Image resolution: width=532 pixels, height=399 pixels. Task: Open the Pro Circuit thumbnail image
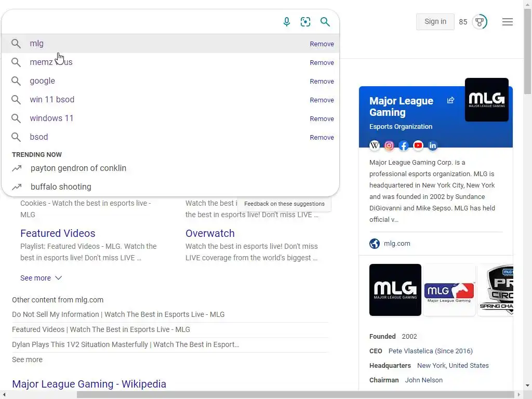point(495,290)
